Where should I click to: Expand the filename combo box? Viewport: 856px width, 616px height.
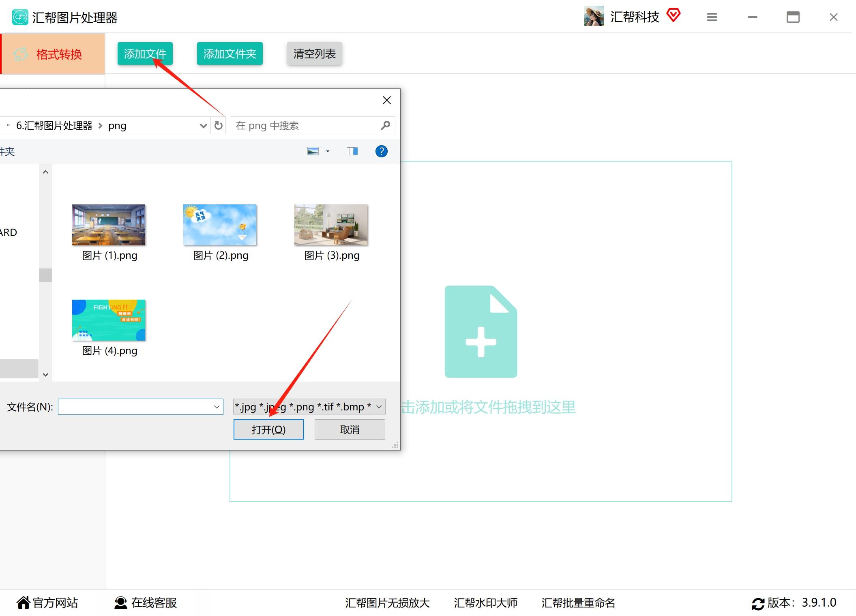216,407
